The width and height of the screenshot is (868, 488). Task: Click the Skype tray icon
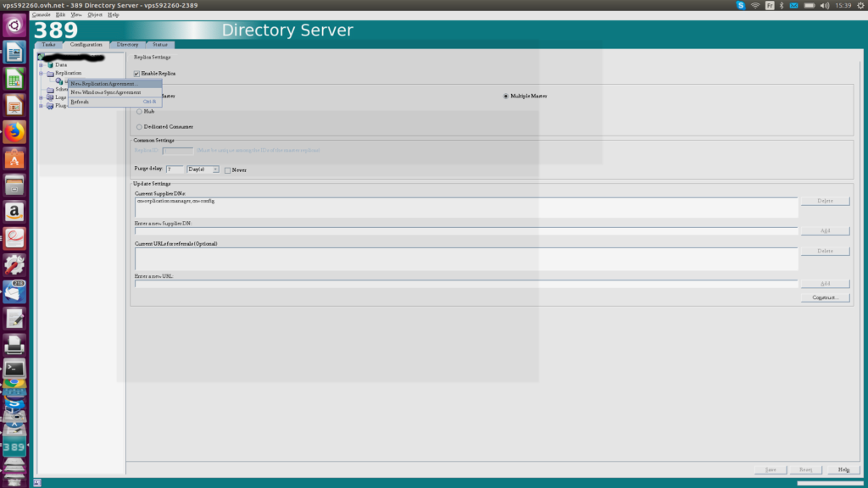[x=741, y=6]
